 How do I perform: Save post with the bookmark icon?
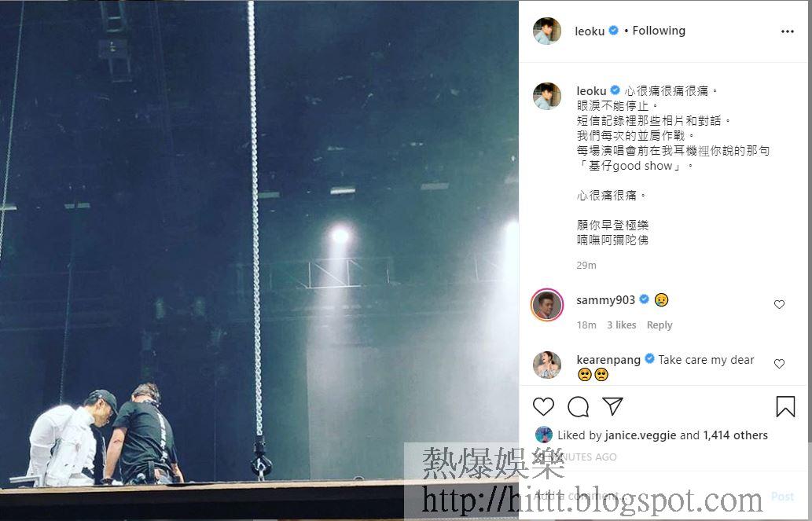785,406
